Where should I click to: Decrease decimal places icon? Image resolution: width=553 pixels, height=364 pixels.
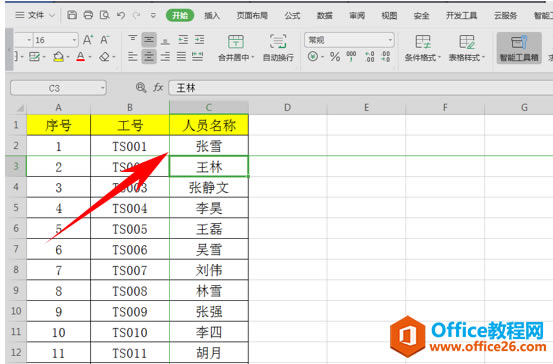(386, 56)
